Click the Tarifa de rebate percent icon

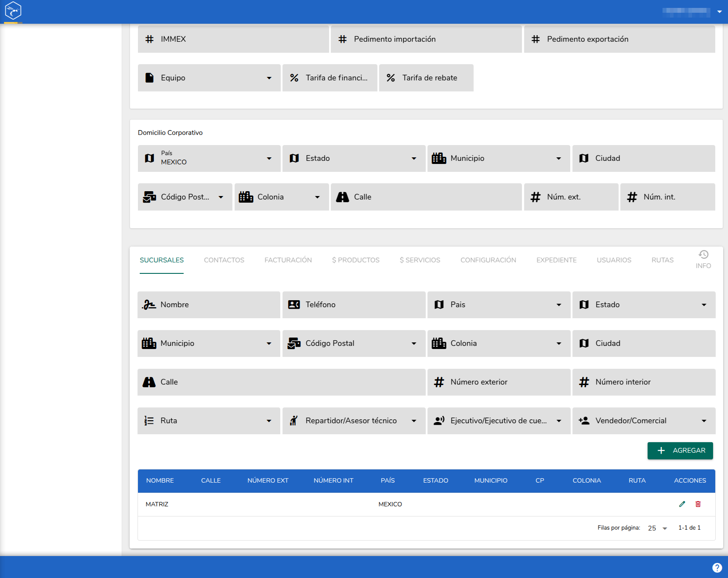click(x=391, y=78)
